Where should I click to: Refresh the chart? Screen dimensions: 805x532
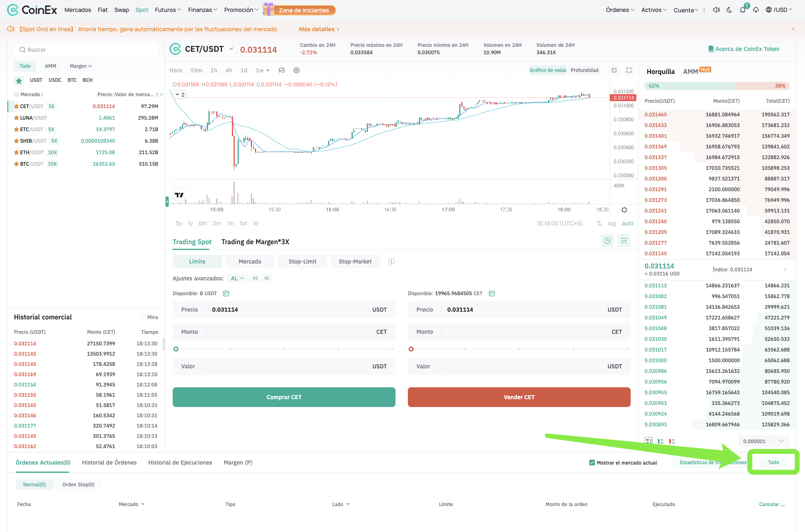(614, 70)
